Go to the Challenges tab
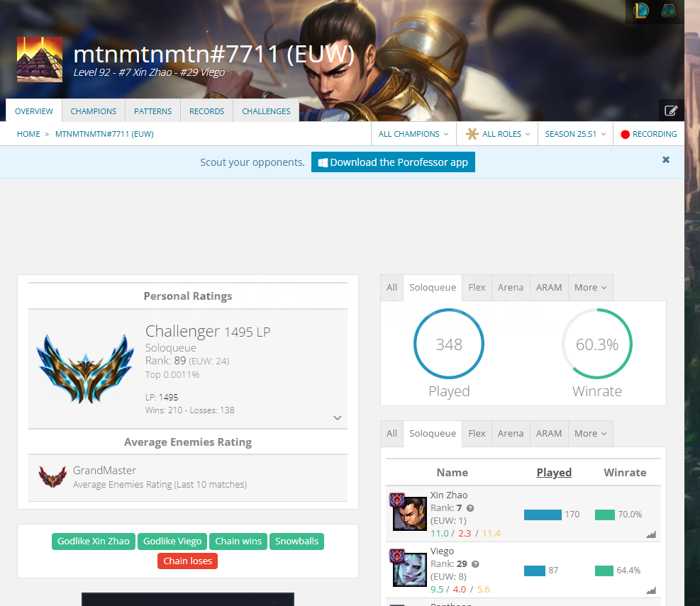 click(266, 111)
